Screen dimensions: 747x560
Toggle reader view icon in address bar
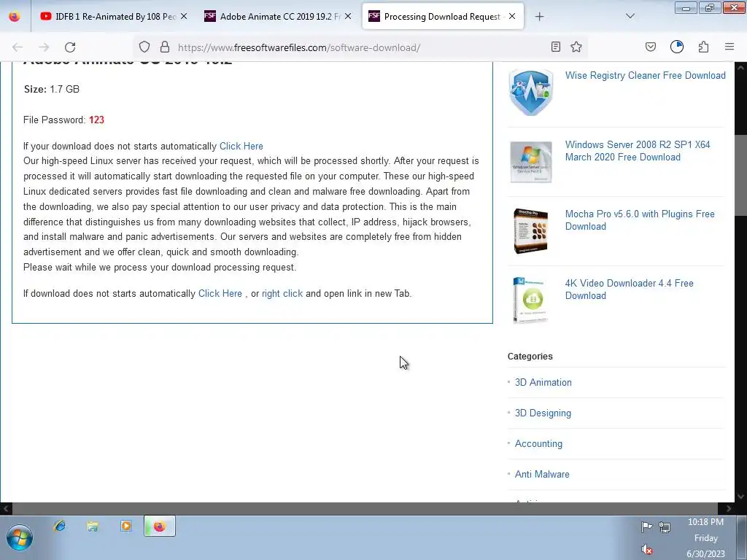[555, 47]
